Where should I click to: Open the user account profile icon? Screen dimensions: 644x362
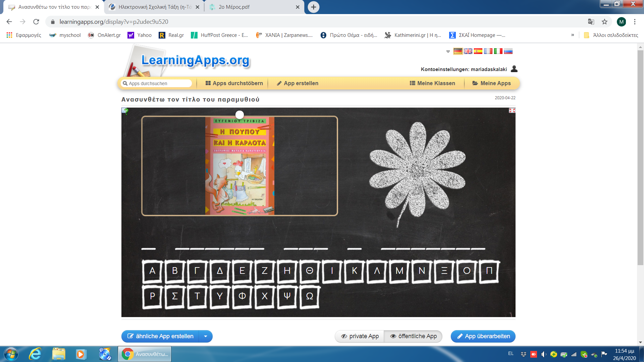click(514, 69)
